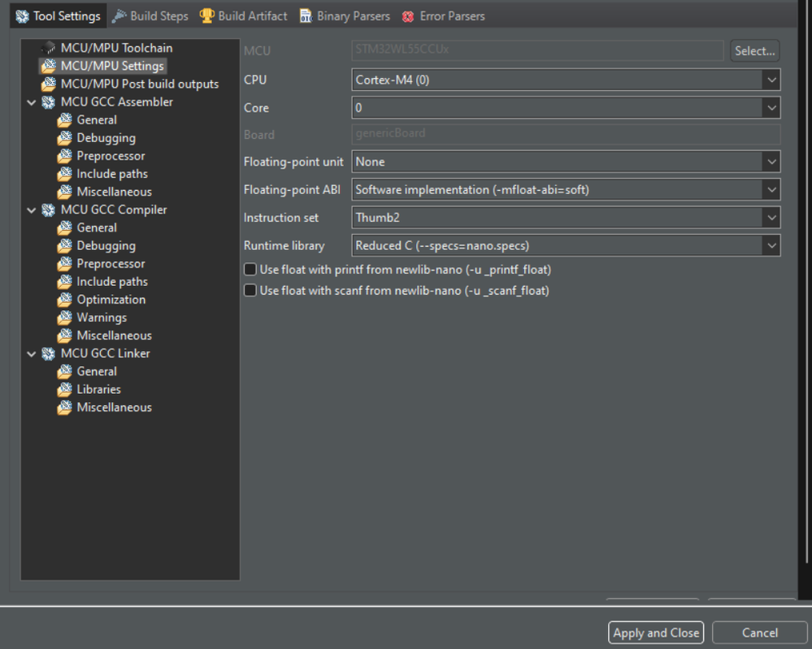Click the dialog's vertical scrollbar

(x=807, y=282)
